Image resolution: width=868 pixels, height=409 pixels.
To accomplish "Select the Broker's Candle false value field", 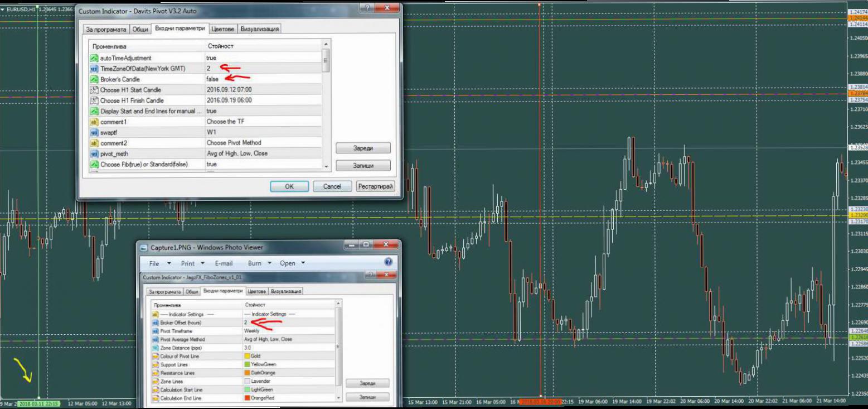I will [x=262, y=79].
